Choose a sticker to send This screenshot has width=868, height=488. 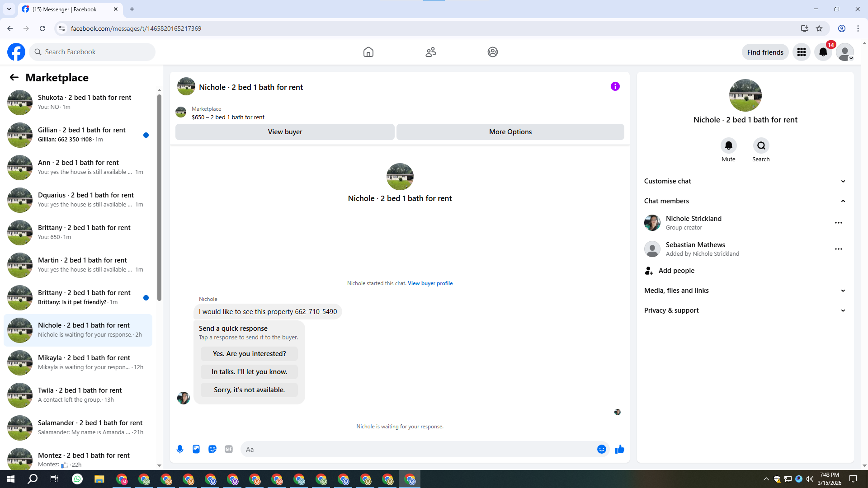pyautogui.click(x=212, y=449)
